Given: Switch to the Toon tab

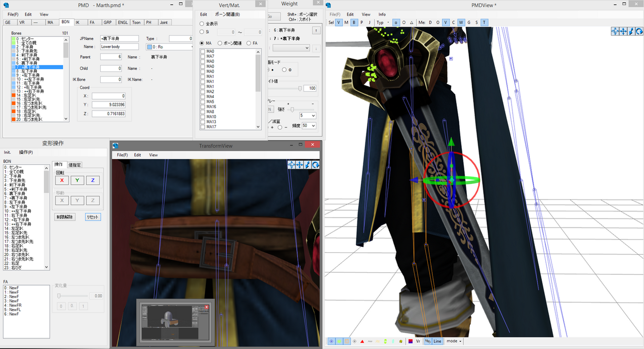Looking at the screenshot, I should coord(136,22).
